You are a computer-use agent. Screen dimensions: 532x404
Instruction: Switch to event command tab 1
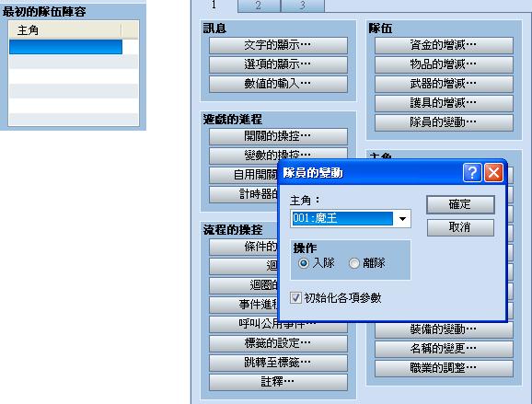(x=214, y=6)
